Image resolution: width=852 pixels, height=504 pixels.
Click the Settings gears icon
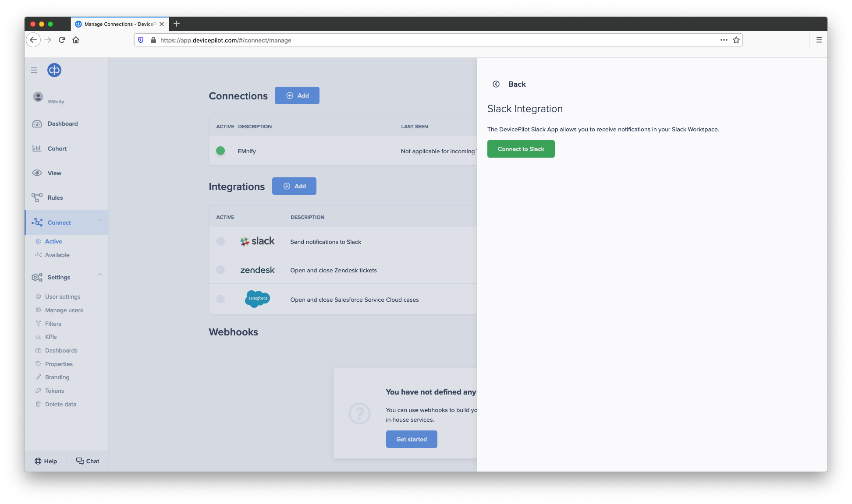37,277
